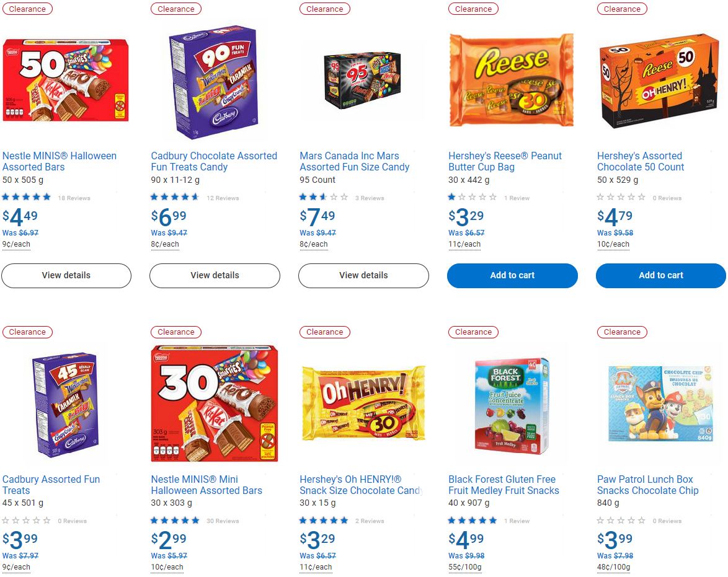Viewport: 728px width, 577px height.
Task: View details for Nestle MINIS Halloween Bars
Action: click(66, 275)
